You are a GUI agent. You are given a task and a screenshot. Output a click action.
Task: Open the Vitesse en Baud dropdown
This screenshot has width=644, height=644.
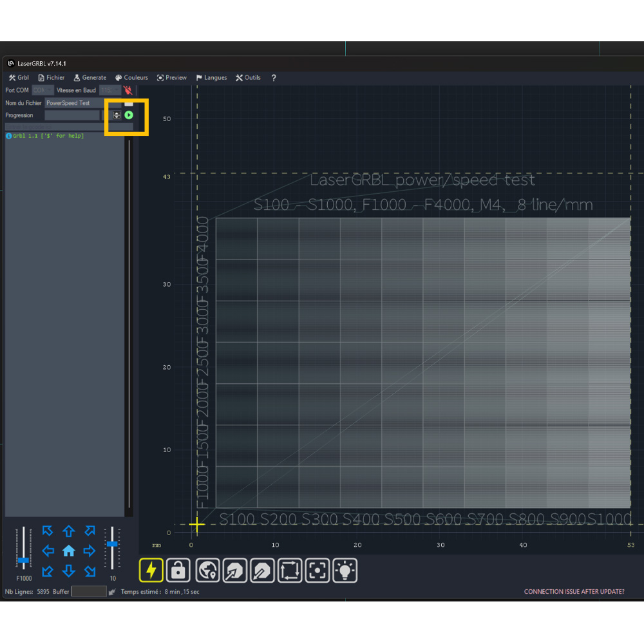point(109,90)
